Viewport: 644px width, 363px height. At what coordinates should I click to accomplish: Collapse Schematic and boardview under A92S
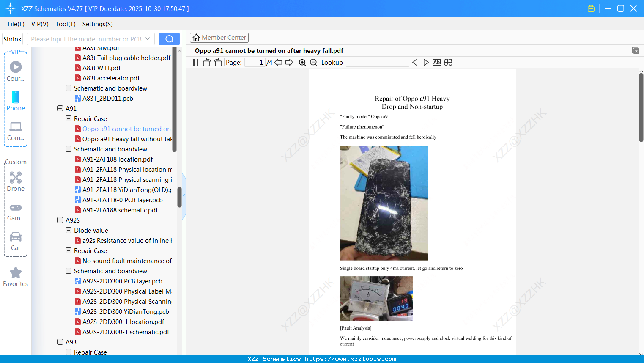[69, 271]
